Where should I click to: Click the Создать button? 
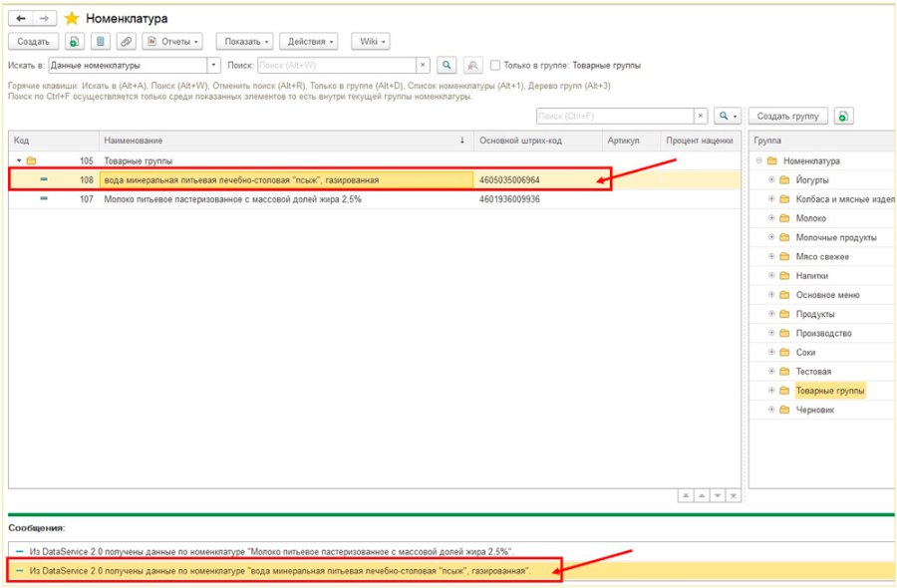33,42
